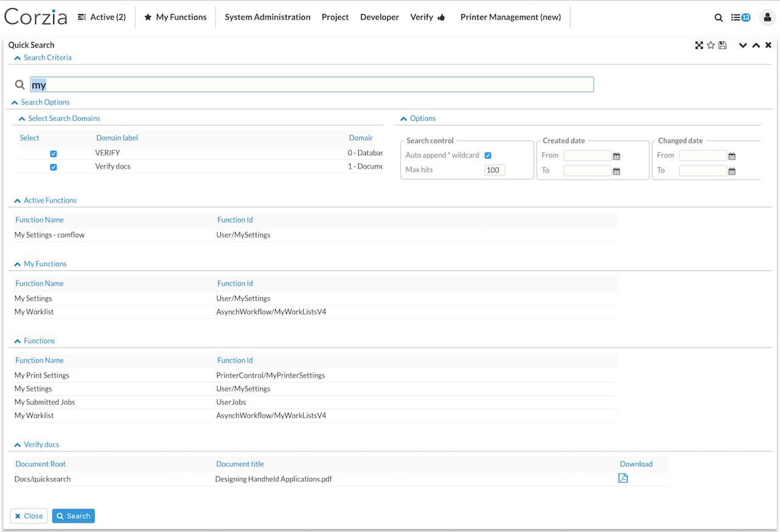
Task: Collapse the Functions section
Action: 35,341
